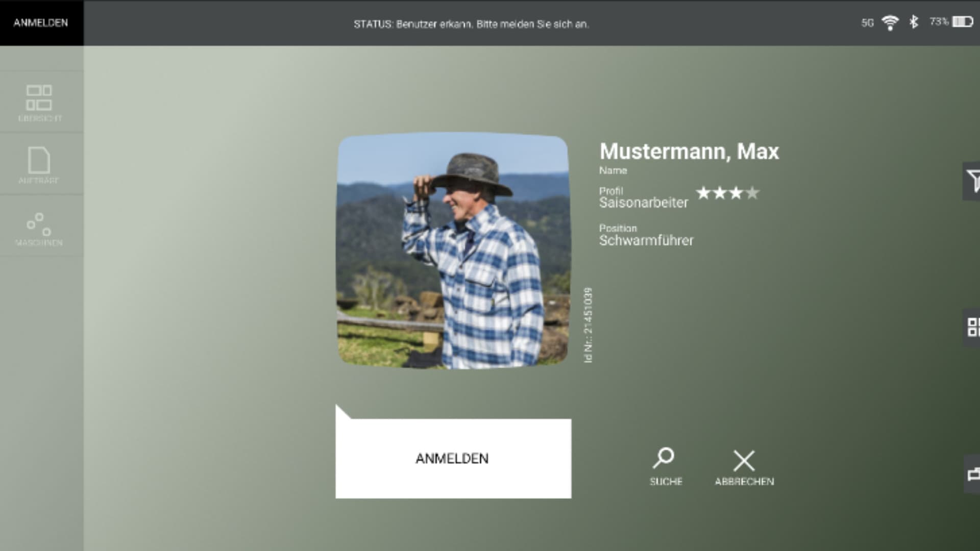Open the bottom right edge panel icon
The image size is (980, 551).
(x=973, y=474)
